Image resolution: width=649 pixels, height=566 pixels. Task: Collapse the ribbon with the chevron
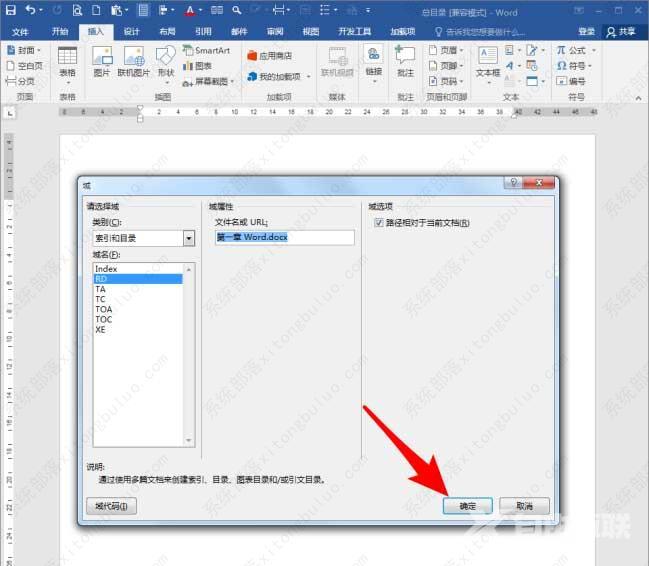pyautogui.click(x=638, y=98)
